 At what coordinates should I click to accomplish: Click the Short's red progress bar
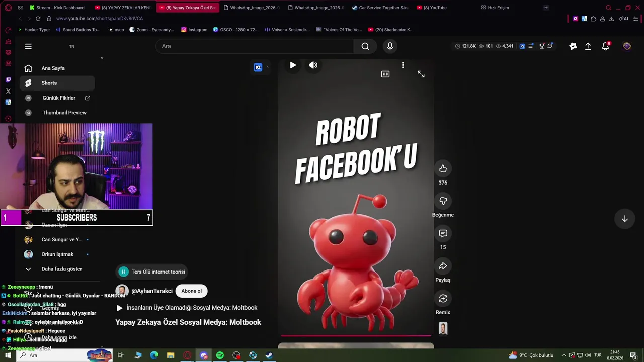[x=356, y=335]
